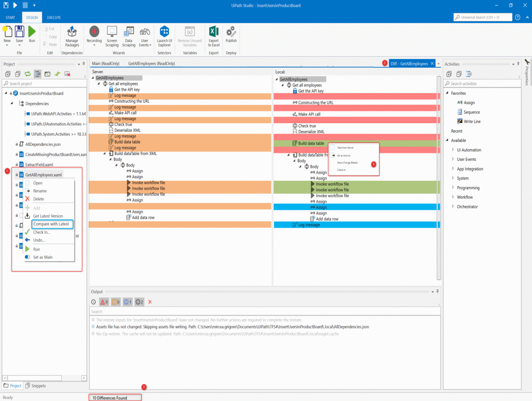
Task: Pin the Output panel
Action: pos(437,292)
